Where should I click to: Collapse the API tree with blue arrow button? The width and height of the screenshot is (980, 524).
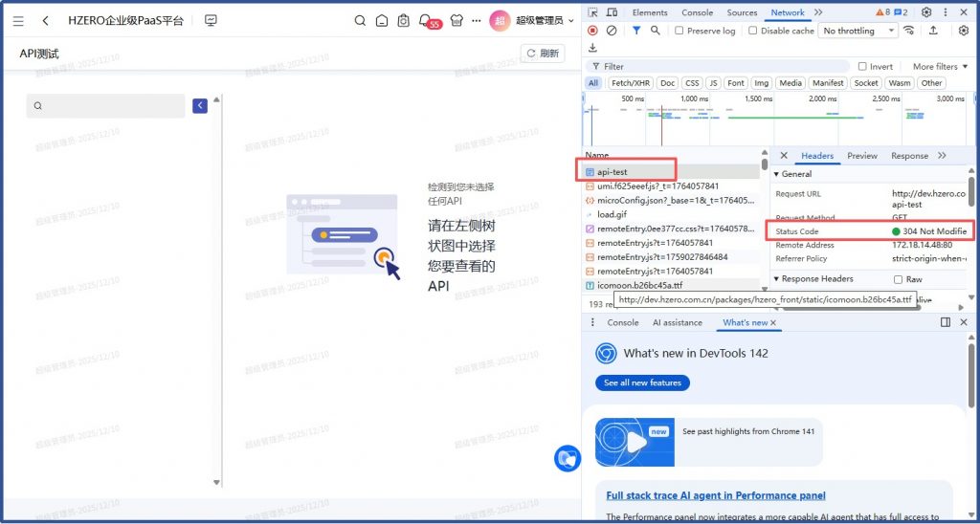point(200,106)
